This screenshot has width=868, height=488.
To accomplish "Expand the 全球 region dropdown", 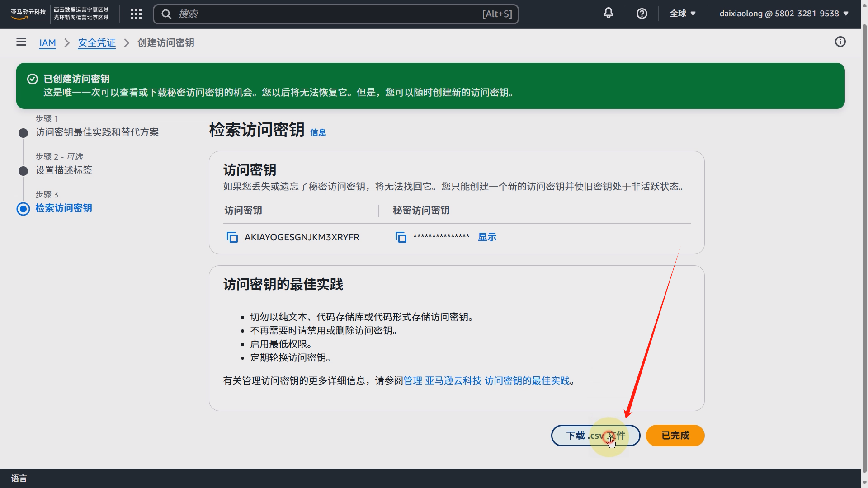I will point(682,14).
